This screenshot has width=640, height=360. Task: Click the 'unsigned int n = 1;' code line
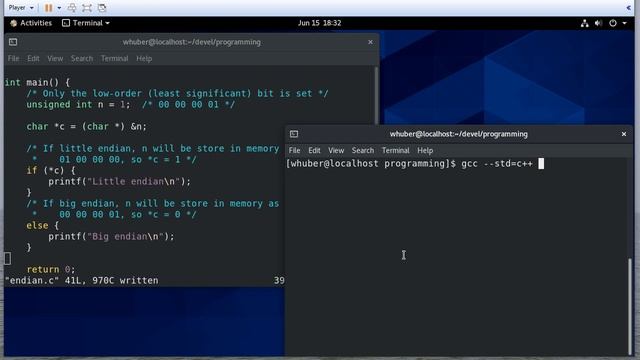point(78,104)
